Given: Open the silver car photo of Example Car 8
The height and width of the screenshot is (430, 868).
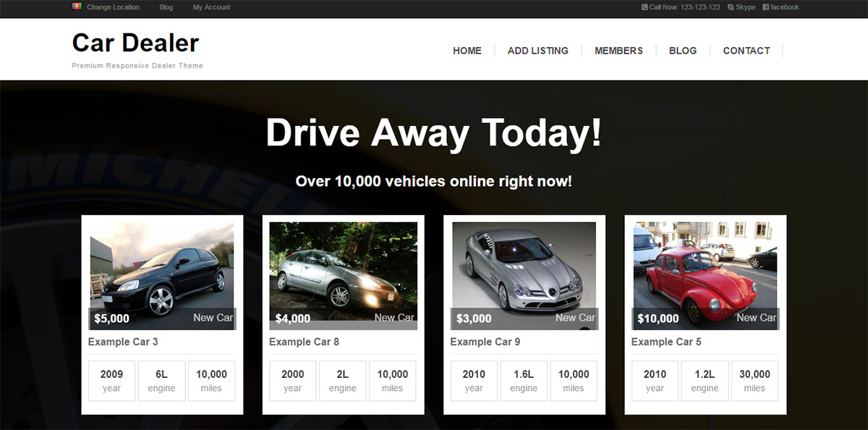Looking at the screenshot, I should (344, 276).
